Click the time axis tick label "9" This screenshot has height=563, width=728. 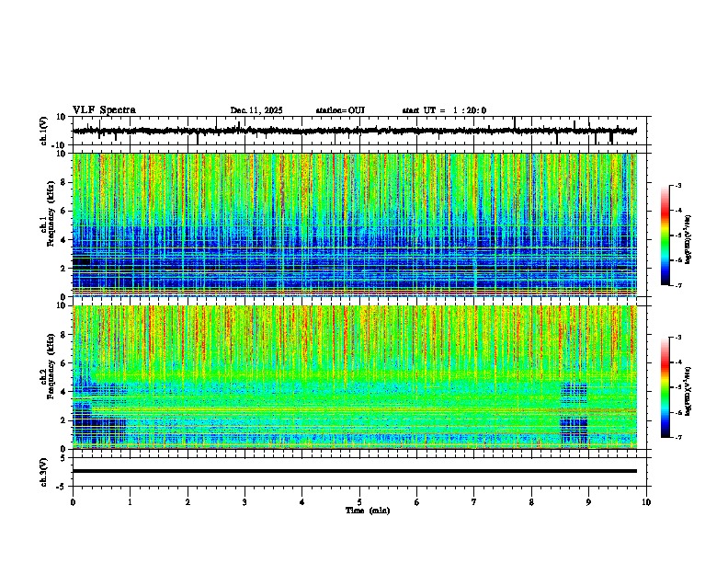click(588, 502)
